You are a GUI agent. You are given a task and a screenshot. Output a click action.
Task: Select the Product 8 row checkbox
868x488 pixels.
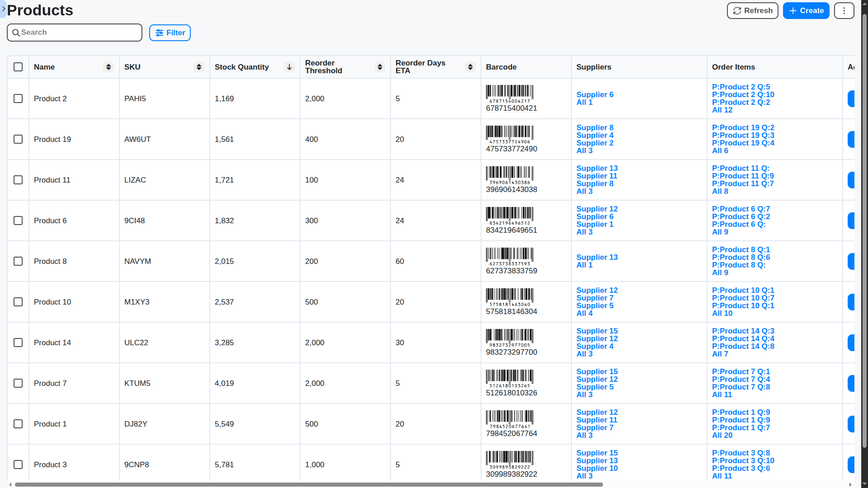pos(18,261)
